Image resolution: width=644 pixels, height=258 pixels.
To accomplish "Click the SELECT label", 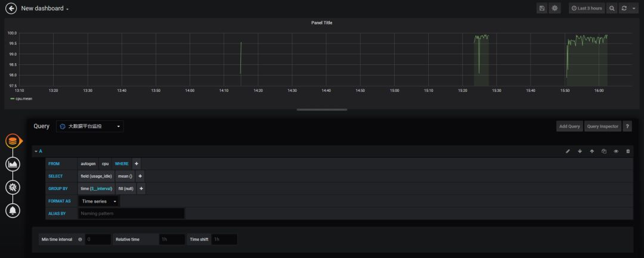I will pos(55,176).
